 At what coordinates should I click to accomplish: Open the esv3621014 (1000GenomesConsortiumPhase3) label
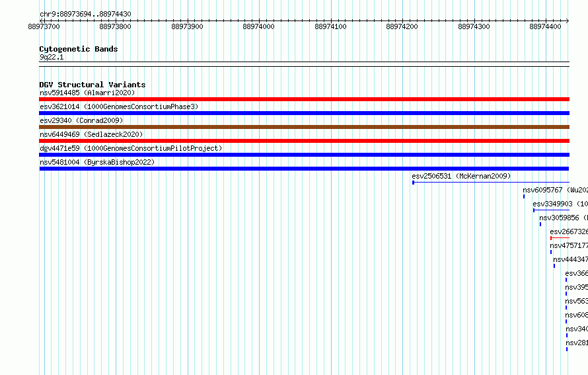tap(119, 106)
